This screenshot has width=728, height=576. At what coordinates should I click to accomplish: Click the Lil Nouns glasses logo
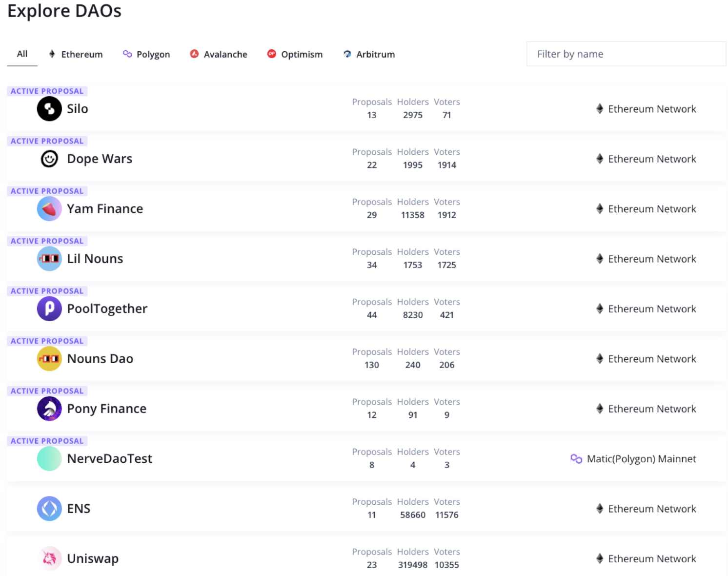click(49, 259)
